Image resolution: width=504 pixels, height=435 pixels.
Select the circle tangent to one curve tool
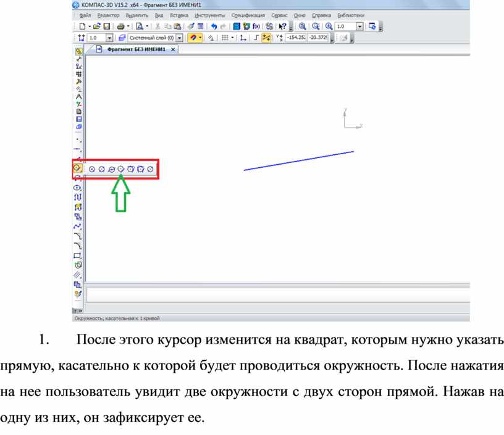pyautogui.click(x=121, y=168)
